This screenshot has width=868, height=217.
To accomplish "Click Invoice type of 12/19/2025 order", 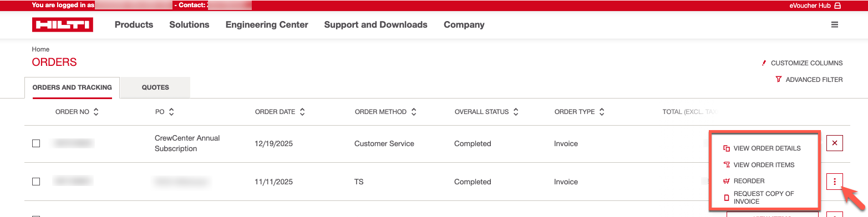I will pos(566,144).
